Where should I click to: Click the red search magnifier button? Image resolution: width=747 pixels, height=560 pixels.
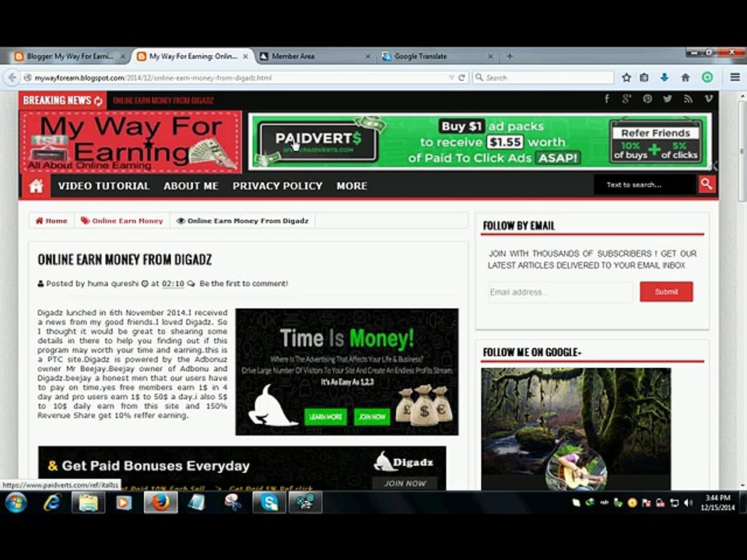point(707,184)
